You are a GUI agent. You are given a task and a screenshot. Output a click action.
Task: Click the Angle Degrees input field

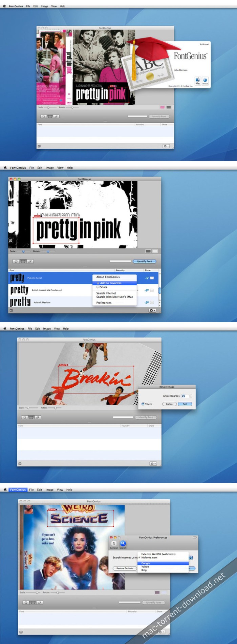click(185, 396)
